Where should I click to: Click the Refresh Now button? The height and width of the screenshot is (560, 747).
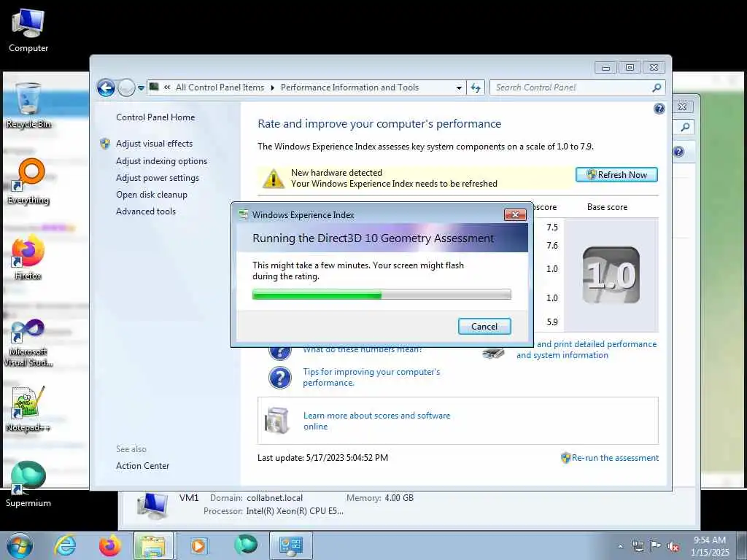[616, 175]
